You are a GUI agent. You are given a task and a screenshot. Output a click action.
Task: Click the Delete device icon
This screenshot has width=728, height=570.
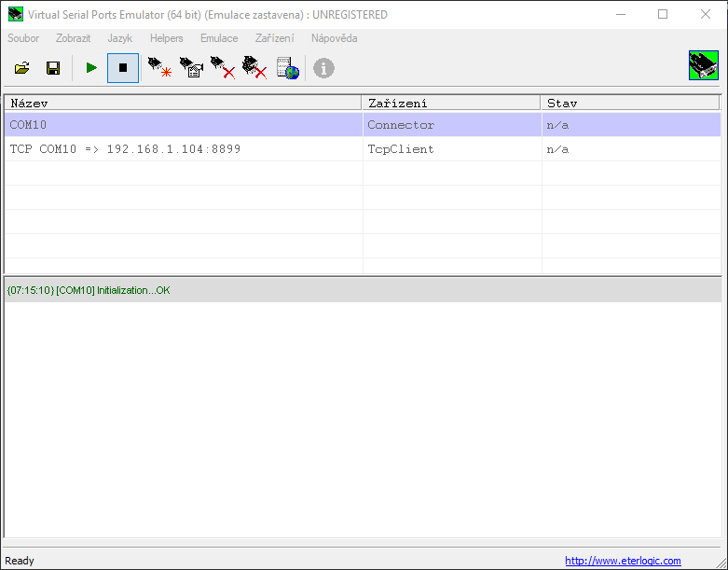point(223,68)
